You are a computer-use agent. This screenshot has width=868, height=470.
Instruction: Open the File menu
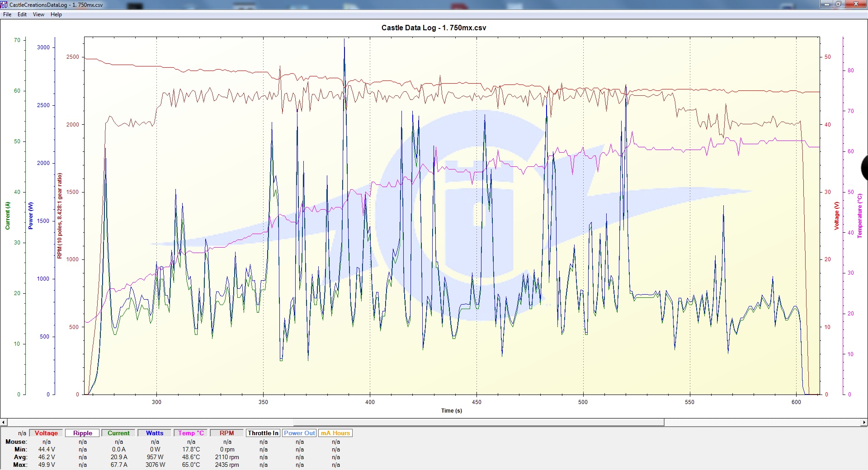pyautogui.click(x=7, y=14)
